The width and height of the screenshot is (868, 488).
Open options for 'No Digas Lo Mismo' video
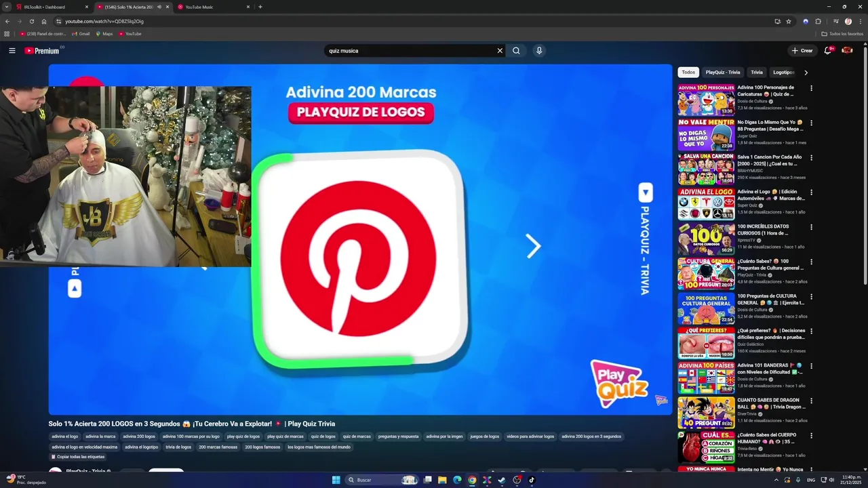click(x=811, y=123)
